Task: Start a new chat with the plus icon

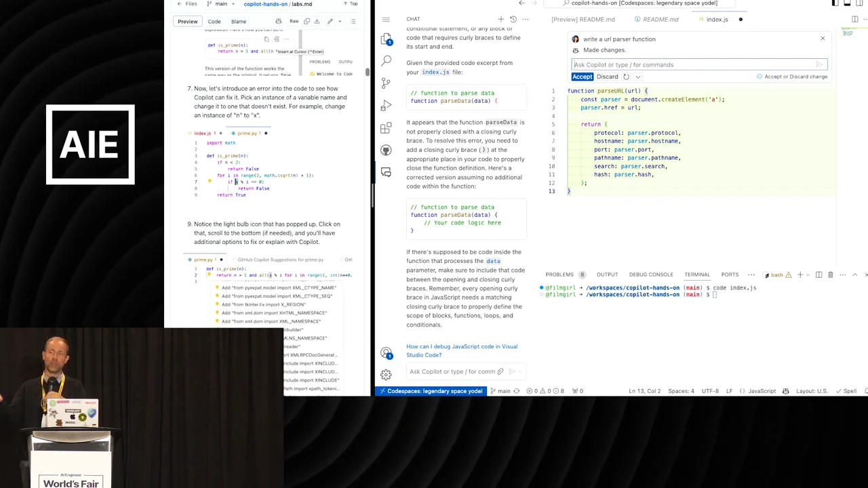Action: (501, 19)
